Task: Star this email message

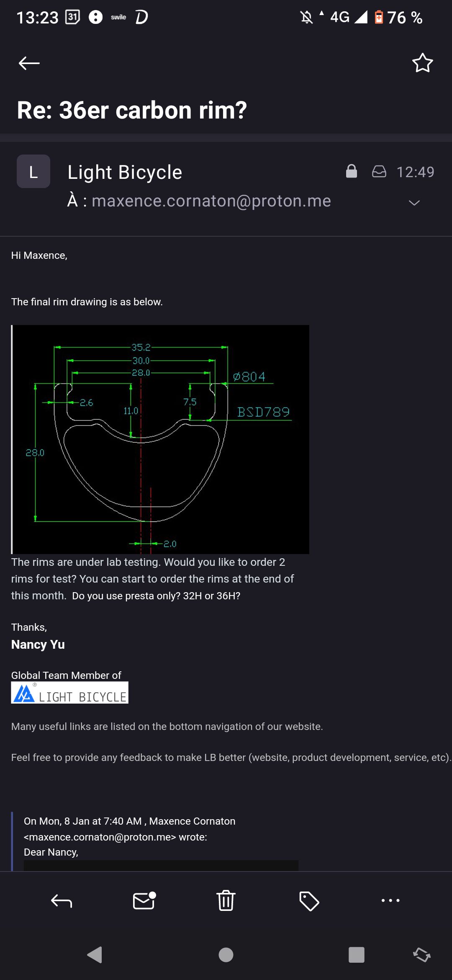Action: click(x=422, y=63)
